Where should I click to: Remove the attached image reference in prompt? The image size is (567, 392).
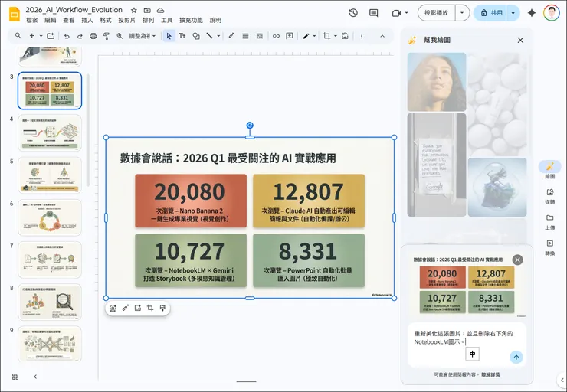pyautogui.click(x=517, y=260)
